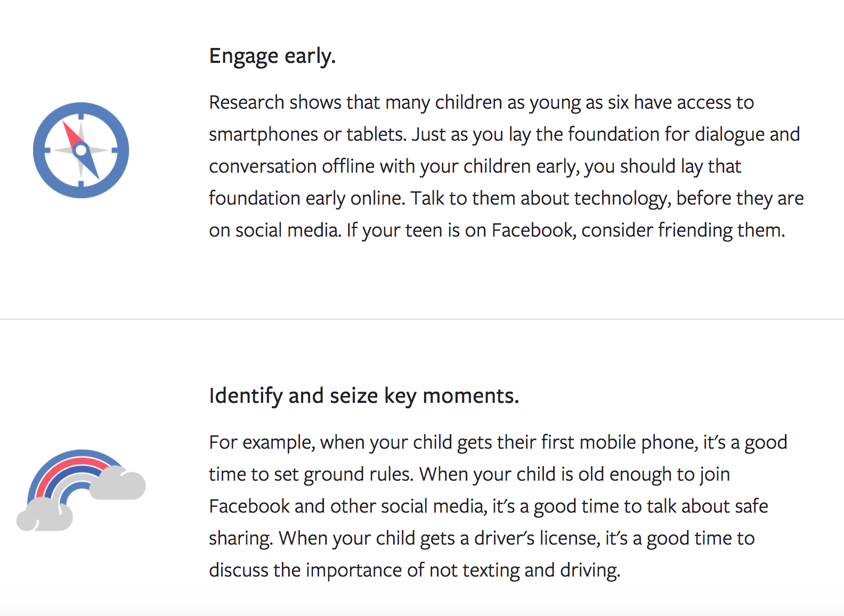Image resolution: width=844 pixels, height=616 pixels.
Task: Click the phrase "ground rules"
Action: point(358,475)
